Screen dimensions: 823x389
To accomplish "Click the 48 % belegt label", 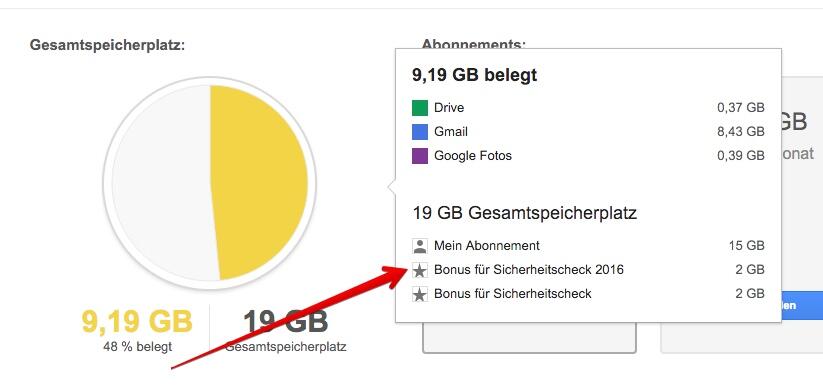I will point(138,347).
